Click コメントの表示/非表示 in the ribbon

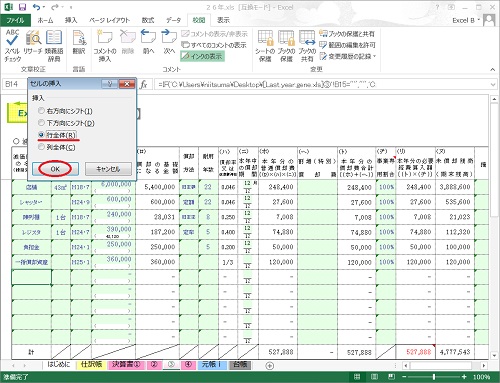click(215, 34)
